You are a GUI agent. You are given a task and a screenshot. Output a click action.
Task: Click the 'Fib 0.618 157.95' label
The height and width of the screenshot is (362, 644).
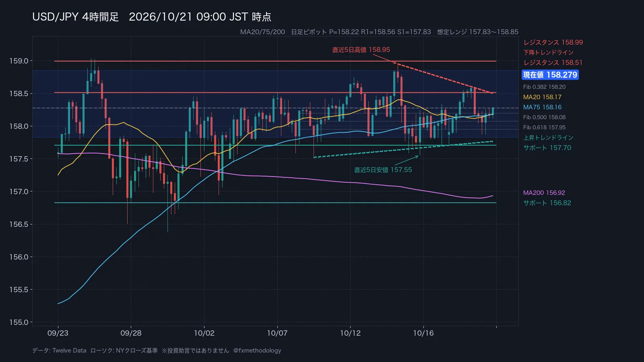[x=544, y=128]
